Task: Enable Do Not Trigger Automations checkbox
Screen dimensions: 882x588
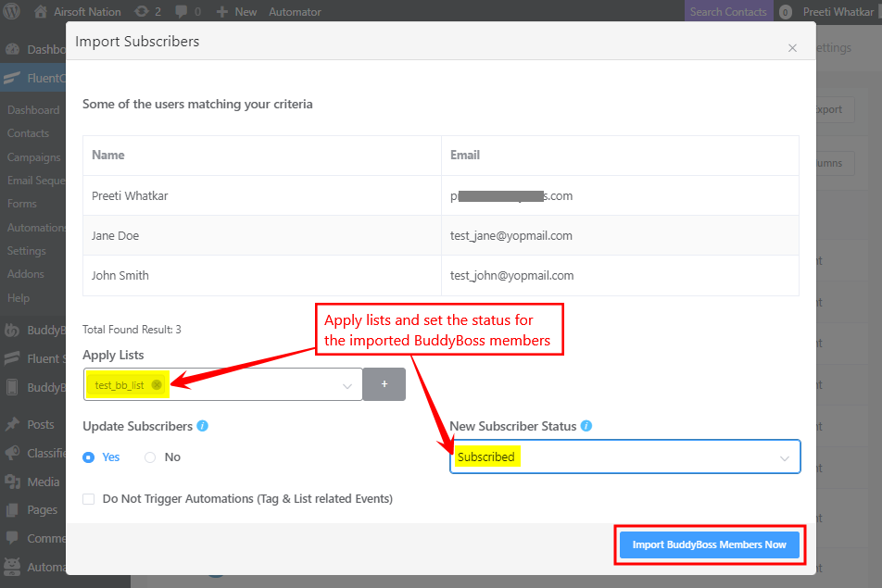Action: pyautogui.click(x=88, y=498)
